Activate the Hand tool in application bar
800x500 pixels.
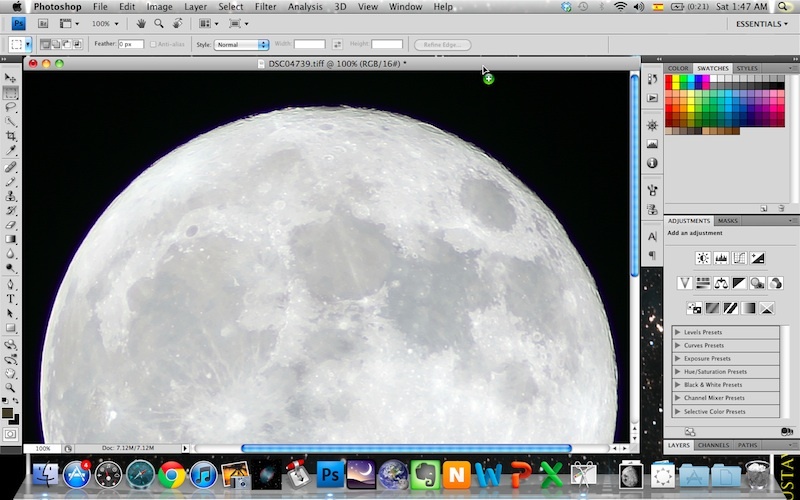pyautogui.click(x=141, y=23)
